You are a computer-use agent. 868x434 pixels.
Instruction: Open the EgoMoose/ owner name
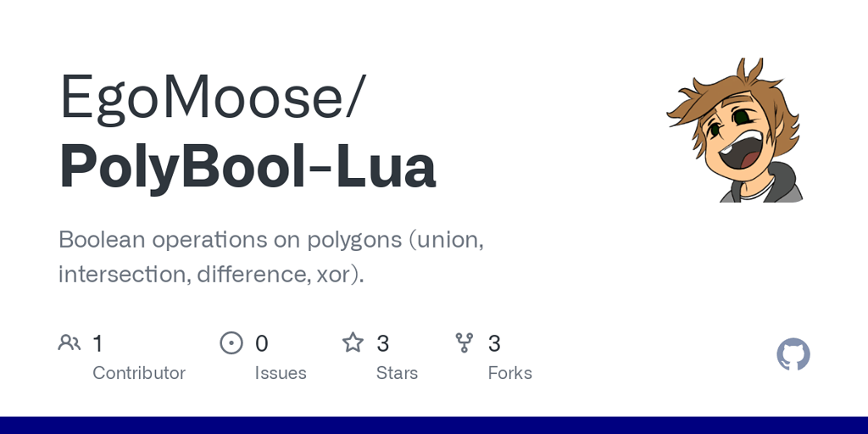[213, 97]
